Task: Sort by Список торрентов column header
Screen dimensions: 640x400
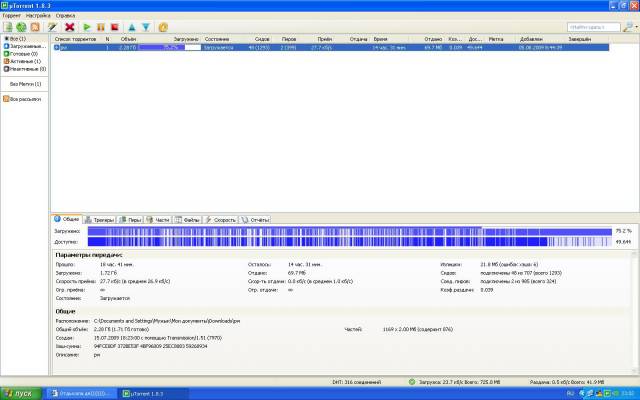Action: [x=76, y=39]
